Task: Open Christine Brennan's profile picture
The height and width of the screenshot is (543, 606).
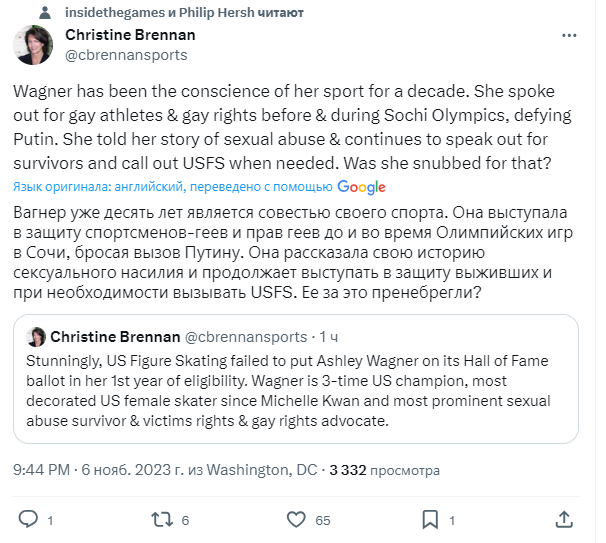Action: (33, 45)
